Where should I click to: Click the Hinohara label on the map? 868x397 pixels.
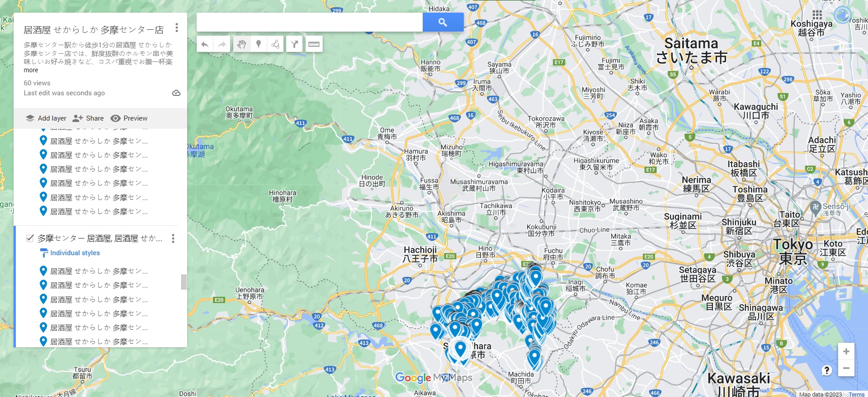[x=283, y=196]
